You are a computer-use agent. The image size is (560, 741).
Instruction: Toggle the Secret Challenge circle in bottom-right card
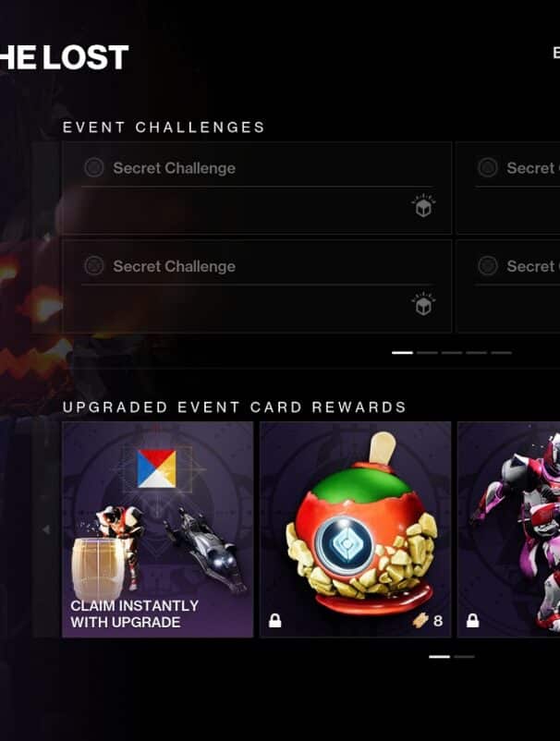pyautogui.click(x=488, y=265)
